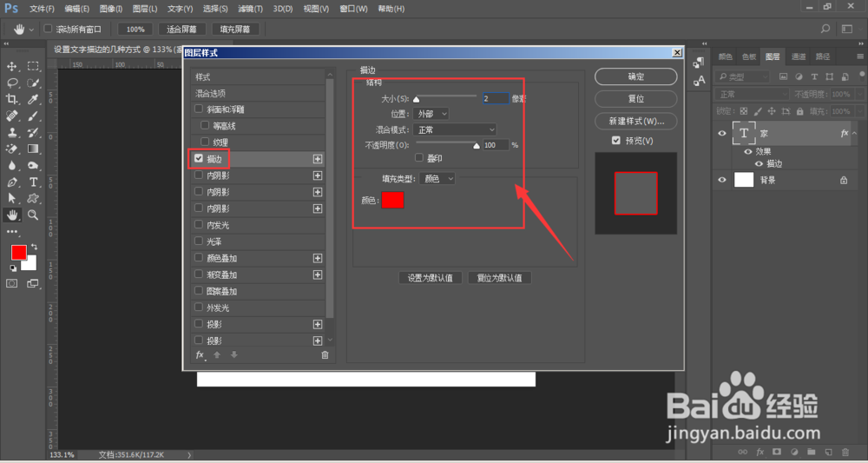Click the 复位 reset button
The height and width of the screenshot is (463, 868).
[x=636, y=98]
